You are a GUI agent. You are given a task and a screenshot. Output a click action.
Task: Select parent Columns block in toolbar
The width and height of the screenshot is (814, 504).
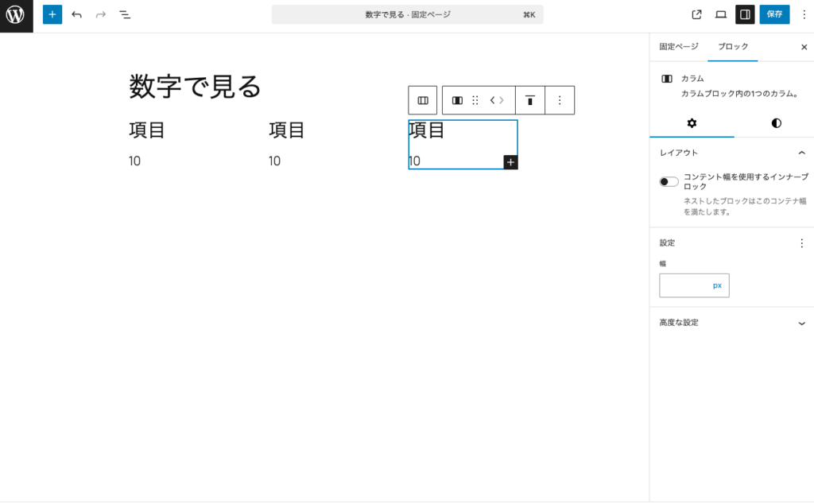(x=423, y=100)
